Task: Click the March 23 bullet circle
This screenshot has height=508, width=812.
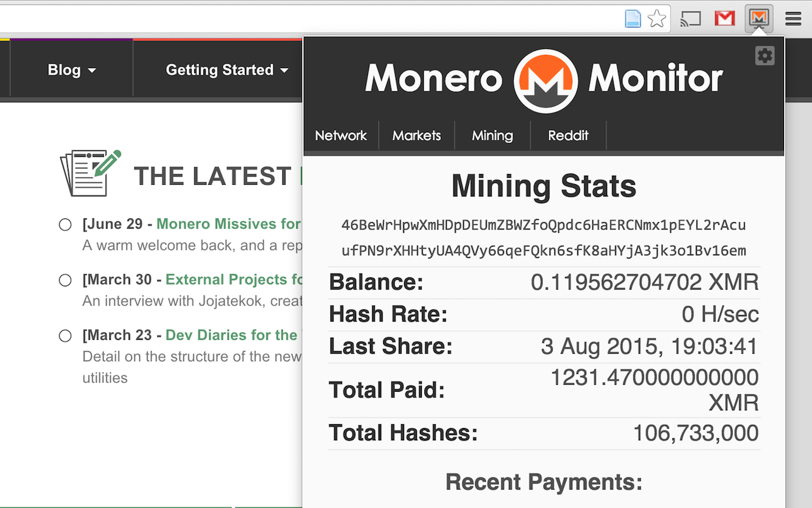Action: pos(65,336)
